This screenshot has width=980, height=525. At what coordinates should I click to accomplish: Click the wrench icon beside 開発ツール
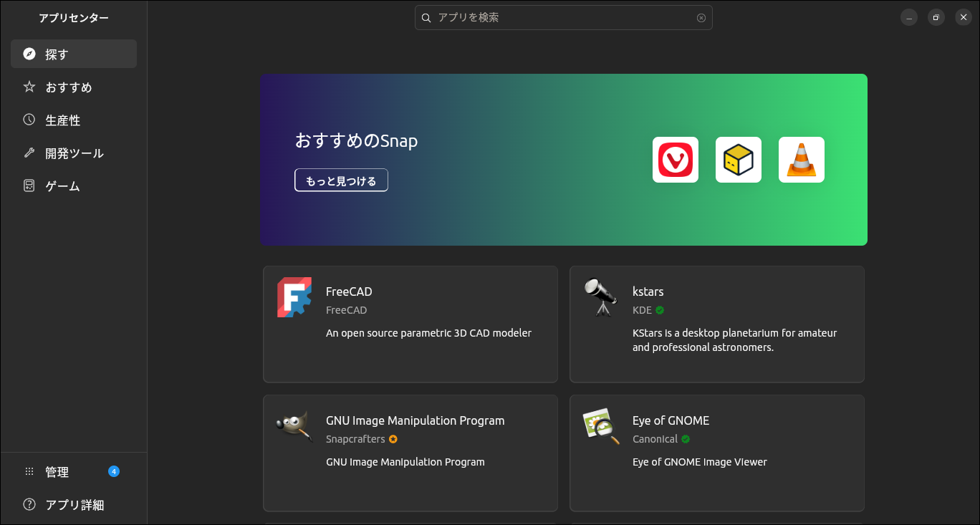tap(29, 153)
